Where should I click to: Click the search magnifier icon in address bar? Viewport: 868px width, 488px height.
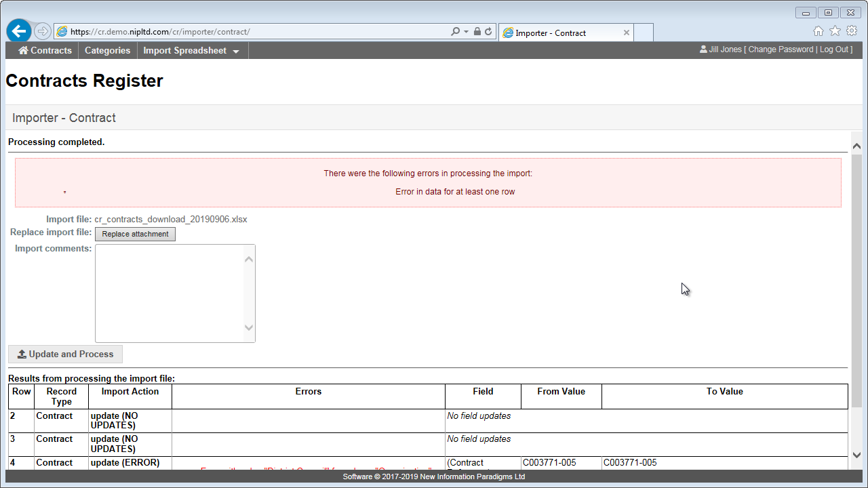(455, 32)
